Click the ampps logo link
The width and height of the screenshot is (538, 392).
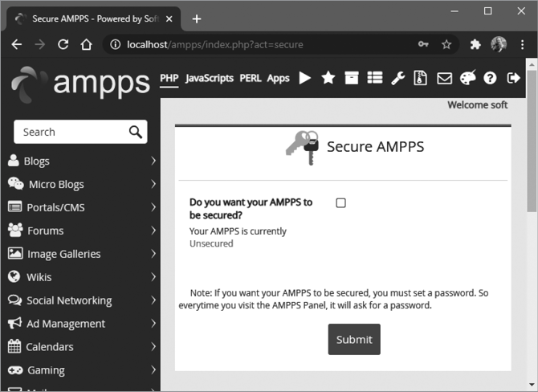(x=80, y=81)
